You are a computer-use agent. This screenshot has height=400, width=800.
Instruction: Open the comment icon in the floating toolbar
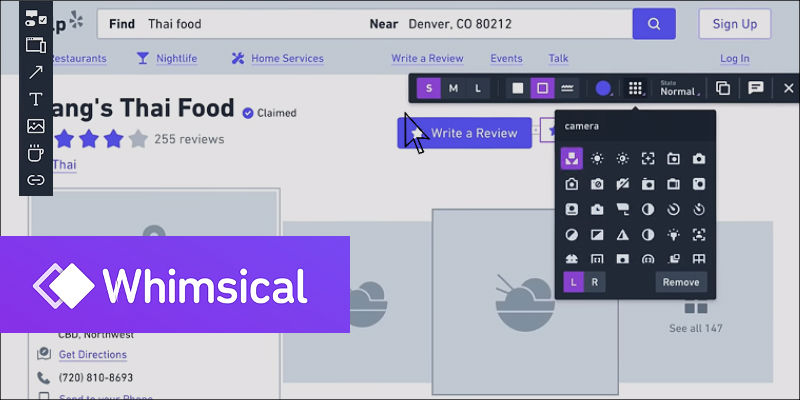click(x=756, y=88)
